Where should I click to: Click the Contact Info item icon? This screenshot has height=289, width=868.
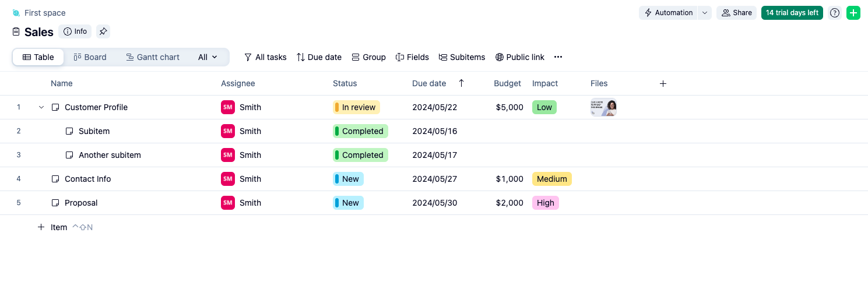tap(55, 179)
